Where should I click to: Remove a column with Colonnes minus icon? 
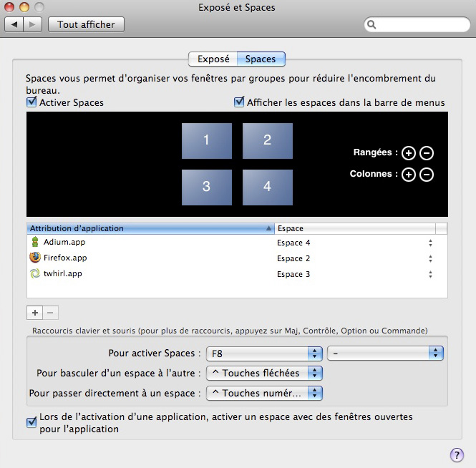pos(427,174)
